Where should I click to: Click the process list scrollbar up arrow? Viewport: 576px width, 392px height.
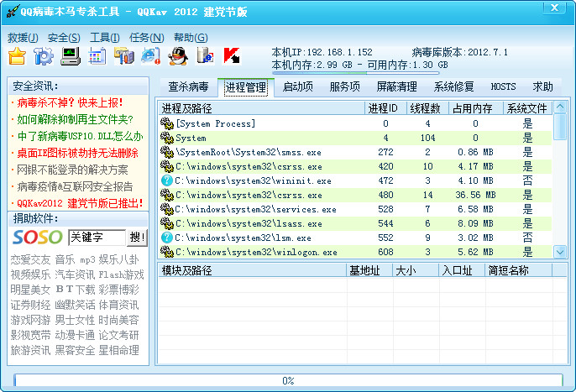pyautogui.click(x=560, y=107)
